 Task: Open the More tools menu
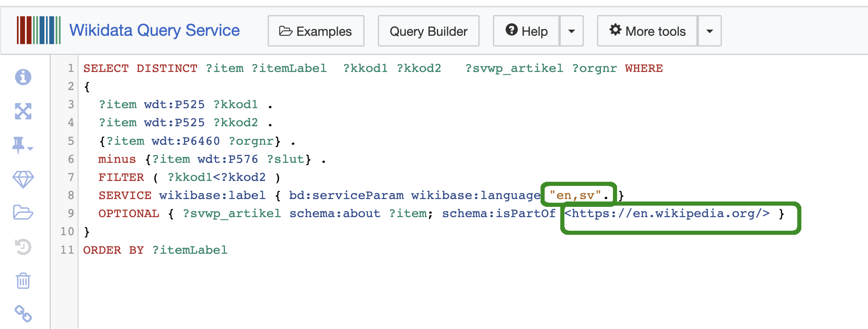[x=648, y=31]
